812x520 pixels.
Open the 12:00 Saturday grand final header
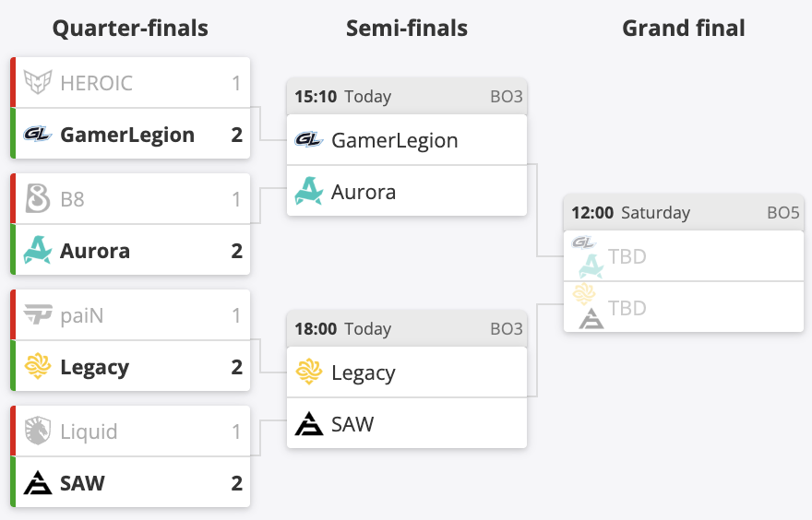[683, 213]
